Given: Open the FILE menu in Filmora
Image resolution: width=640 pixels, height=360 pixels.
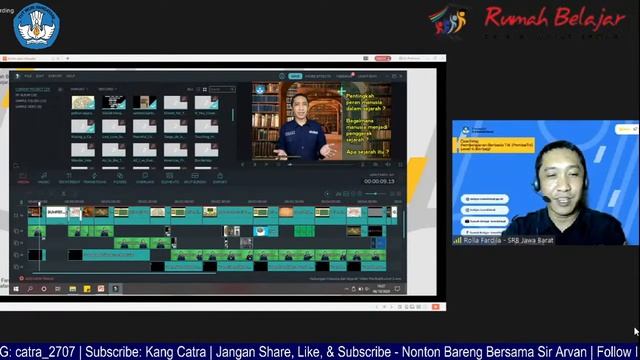Looking at the screenshot, I should click(x=28, y=76).
